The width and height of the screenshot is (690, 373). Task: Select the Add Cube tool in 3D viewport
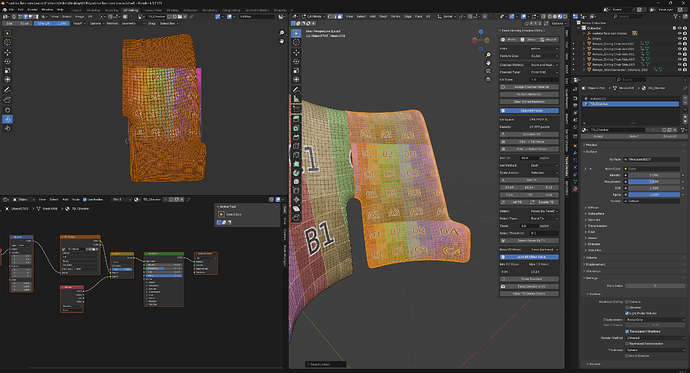pos(297,109)
